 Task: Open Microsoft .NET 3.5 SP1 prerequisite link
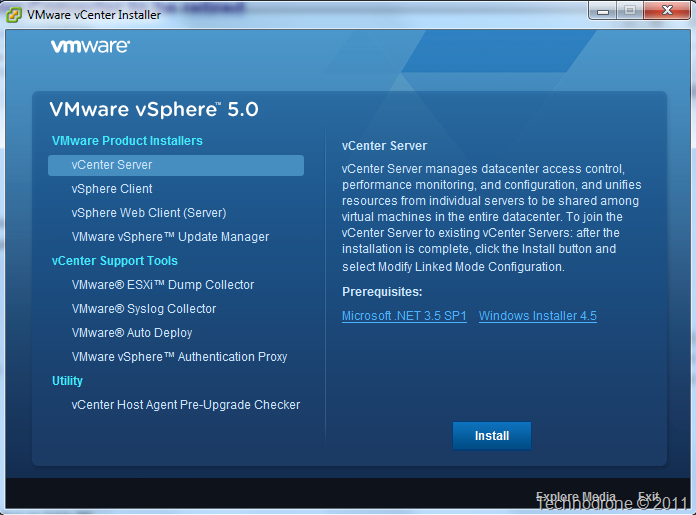pyautogui.click(x=404, y=316)
